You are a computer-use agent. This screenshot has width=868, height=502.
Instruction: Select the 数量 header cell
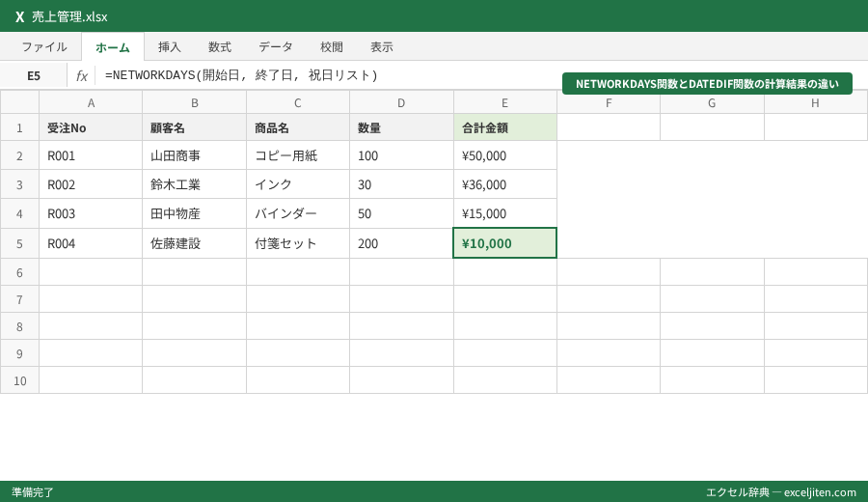(401, 128)
